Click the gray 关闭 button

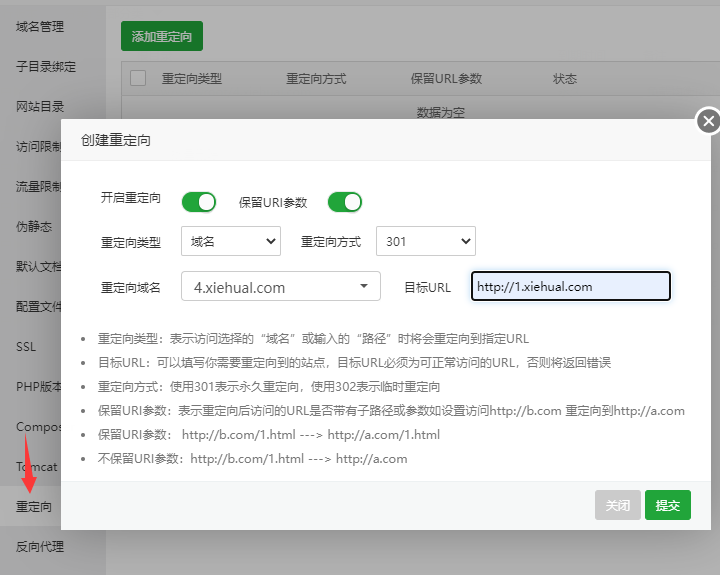[618, 505]
